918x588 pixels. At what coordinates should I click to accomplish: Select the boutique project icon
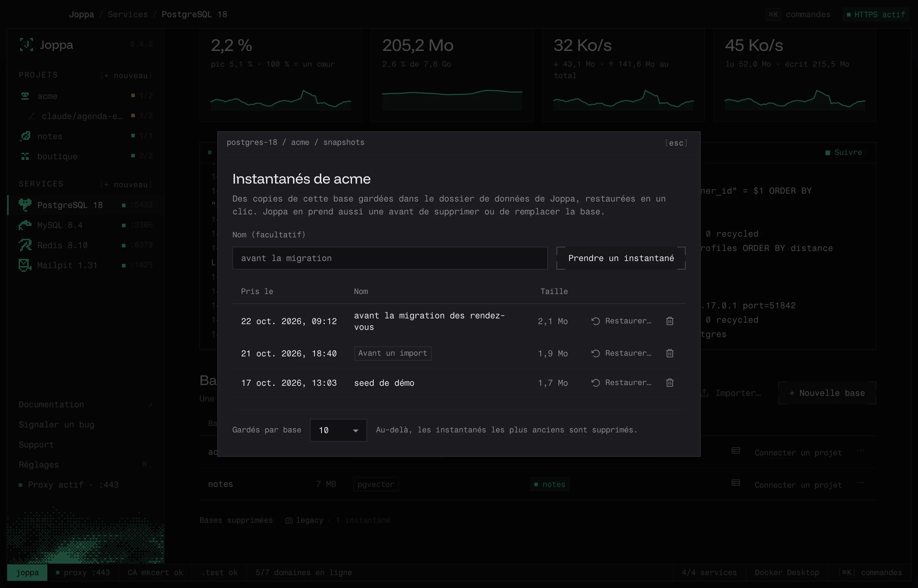25,156
